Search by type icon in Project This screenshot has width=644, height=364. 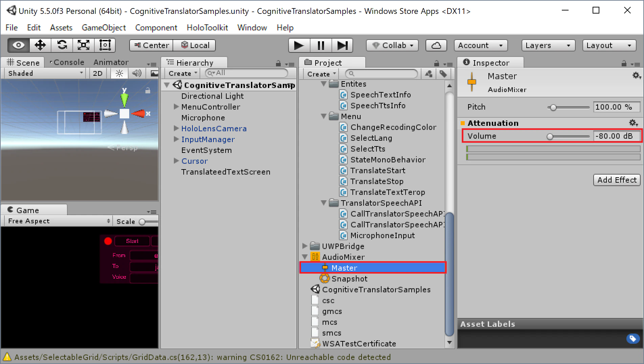tap(429, 74)
